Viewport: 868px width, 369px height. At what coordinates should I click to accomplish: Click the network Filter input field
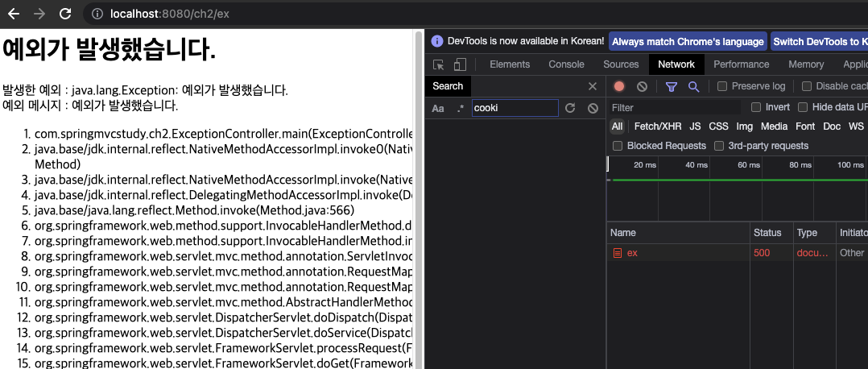click(x=674, y=107)
